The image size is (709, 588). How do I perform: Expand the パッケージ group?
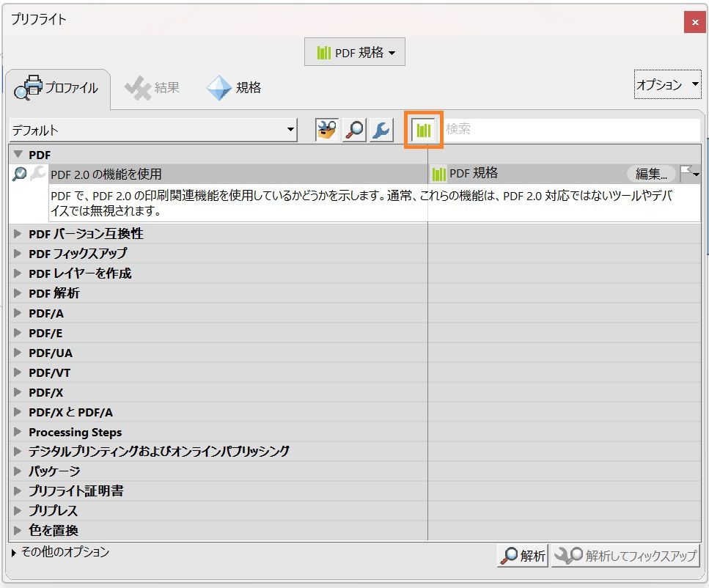pyautogui.click(x=18, y=471)
